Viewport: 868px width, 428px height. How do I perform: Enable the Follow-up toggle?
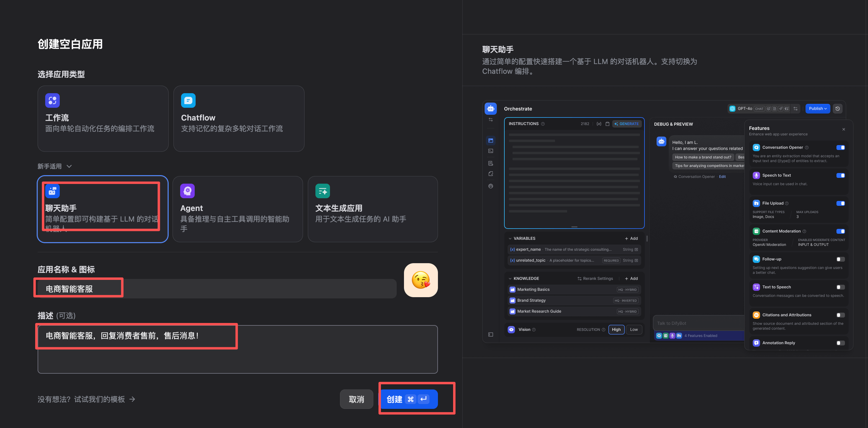(840, 259)
